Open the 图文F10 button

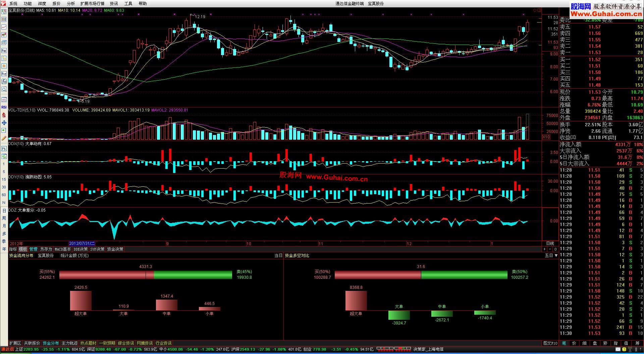click(550, 343)
